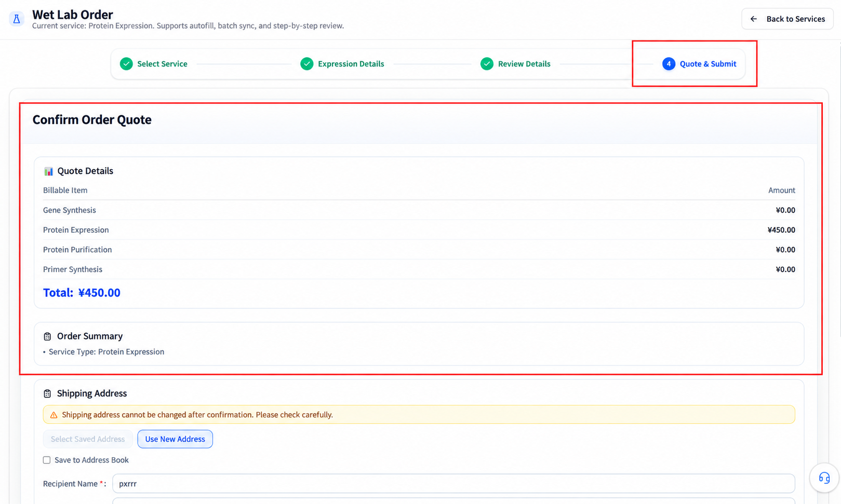Click the warning triangle icon in the shipping notice
The height and width of the screenshot is (504, 841).
[x=54, y=415]
